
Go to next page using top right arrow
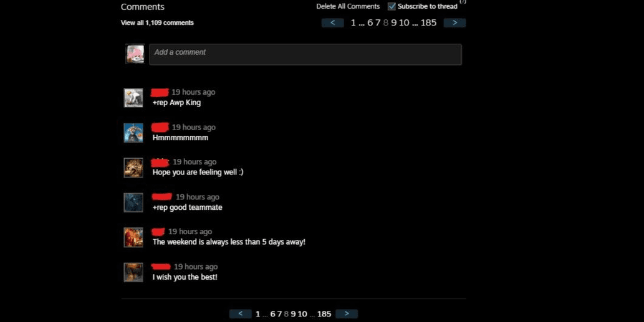(x=454, y=22)
